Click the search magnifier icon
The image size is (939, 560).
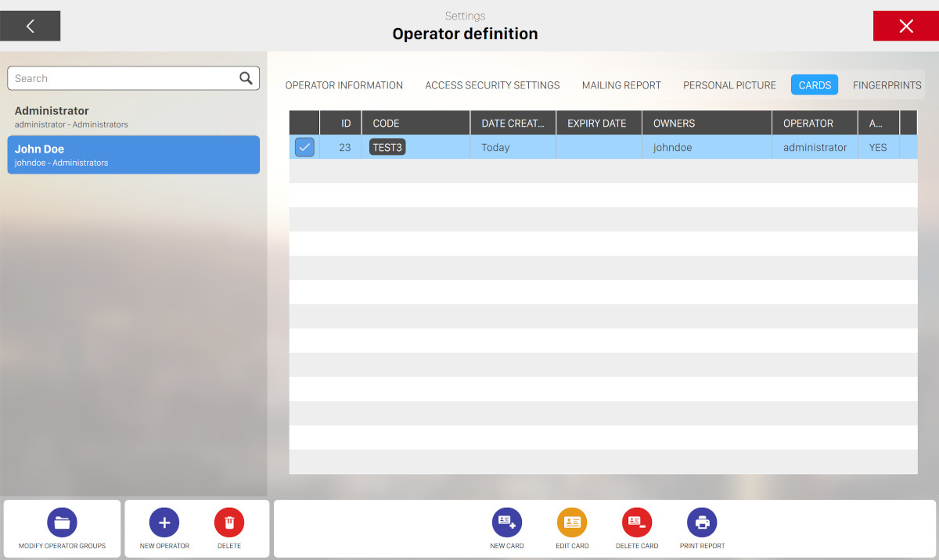pos(246,78)
